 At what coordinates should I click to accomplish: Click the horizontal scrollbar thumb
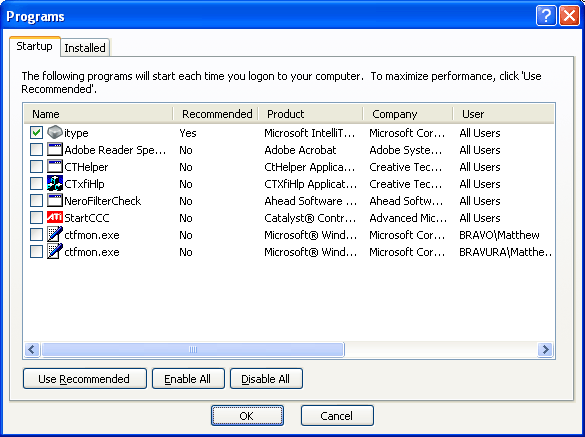coord(193,350)
